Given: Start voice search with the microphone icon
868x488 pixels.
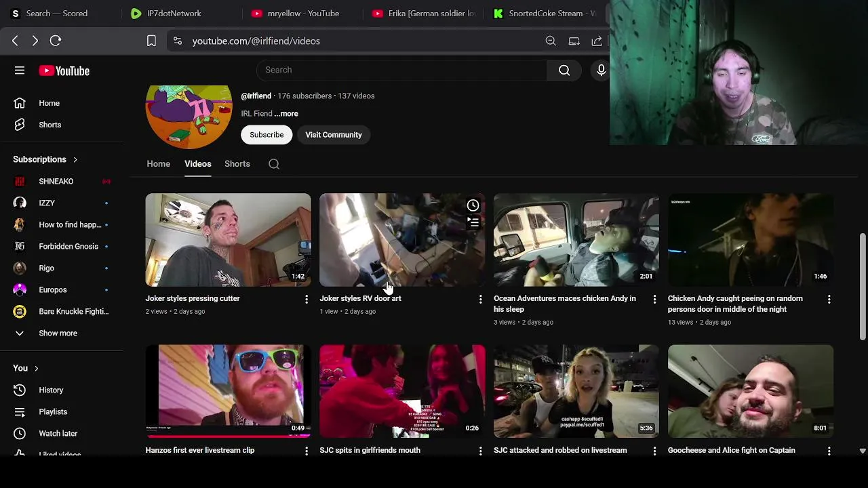Looking at the screenshot, I should [601, 70].
